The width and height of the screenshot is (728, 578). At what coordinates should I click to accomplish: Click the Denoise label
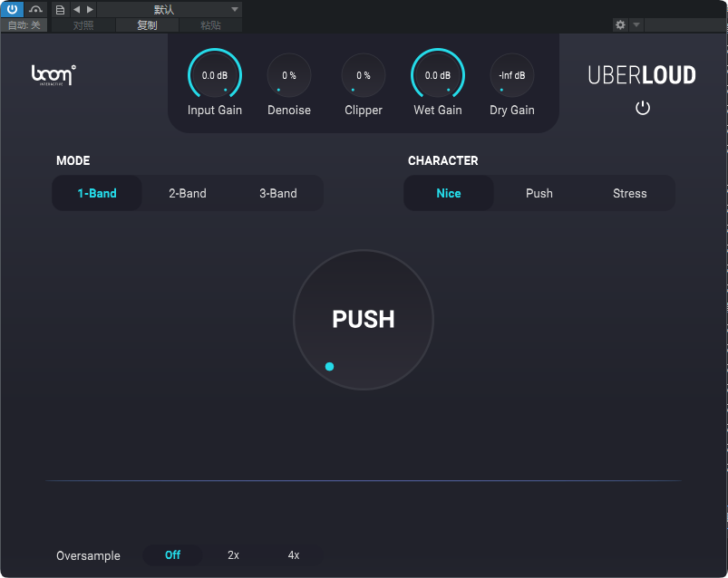tap(289, 110)
